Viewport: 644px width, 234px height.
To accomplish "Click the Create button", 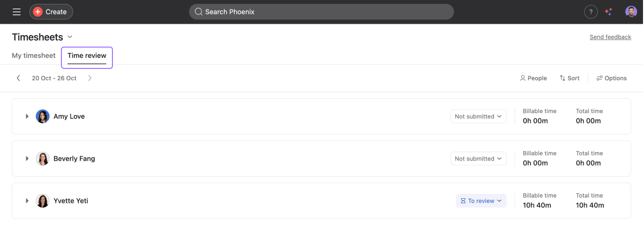I will coord(51,12).
